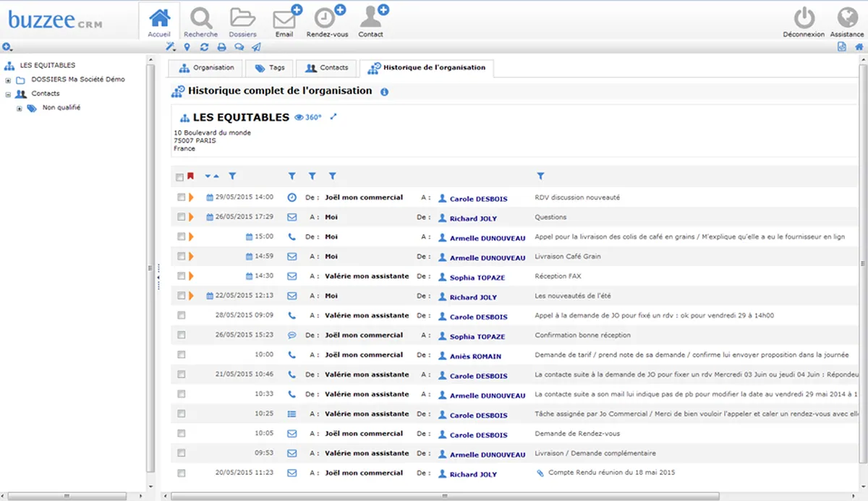The image size is (868, 501).
Task: Open the Organisation tab
Action: [206, 68]
